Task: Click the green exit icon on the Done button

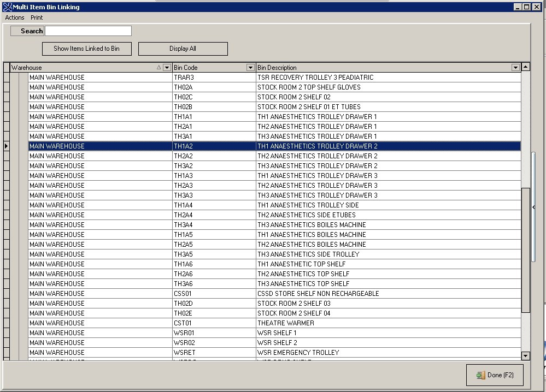Action: (480, 375)
